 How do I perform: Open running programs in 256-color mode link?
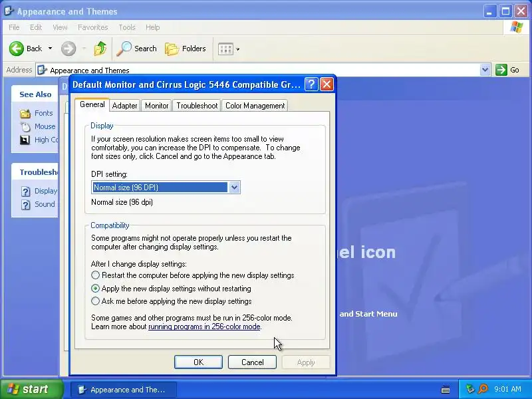coord(204,327)
